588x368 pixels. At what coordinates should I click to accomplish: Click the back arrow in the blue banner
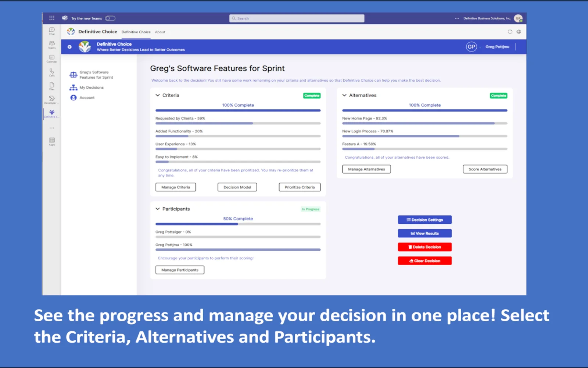(69, 47)
